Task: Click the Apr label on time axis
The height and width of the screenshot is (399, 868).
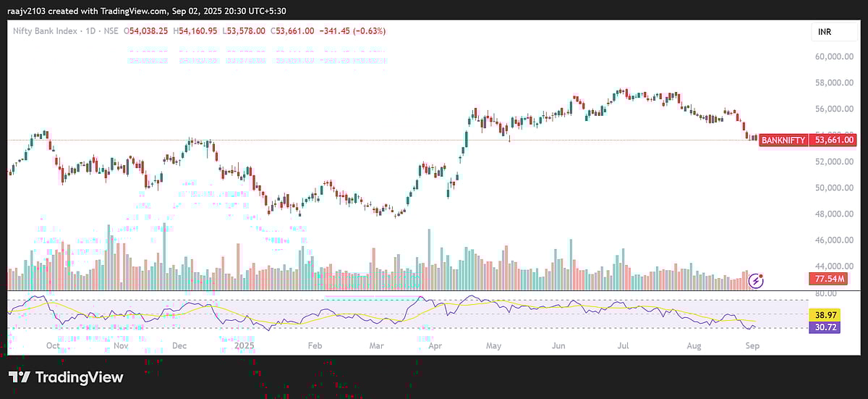Action: pos(436,346)
